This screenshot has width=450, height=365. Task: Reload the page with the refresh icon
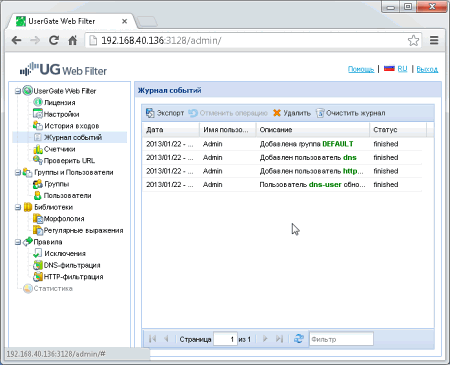click(x=54, y=40)
